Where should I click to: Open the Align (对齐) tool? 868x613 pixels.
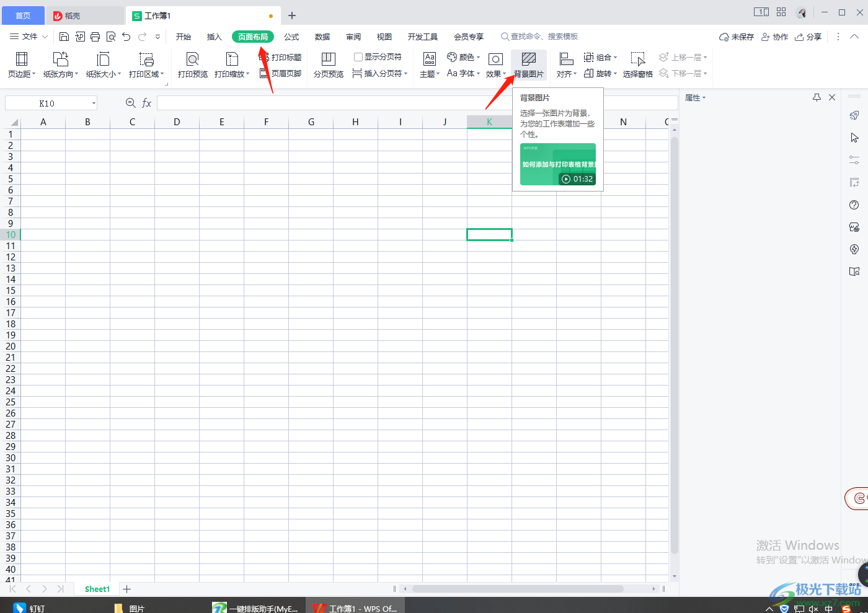[567, 64]
